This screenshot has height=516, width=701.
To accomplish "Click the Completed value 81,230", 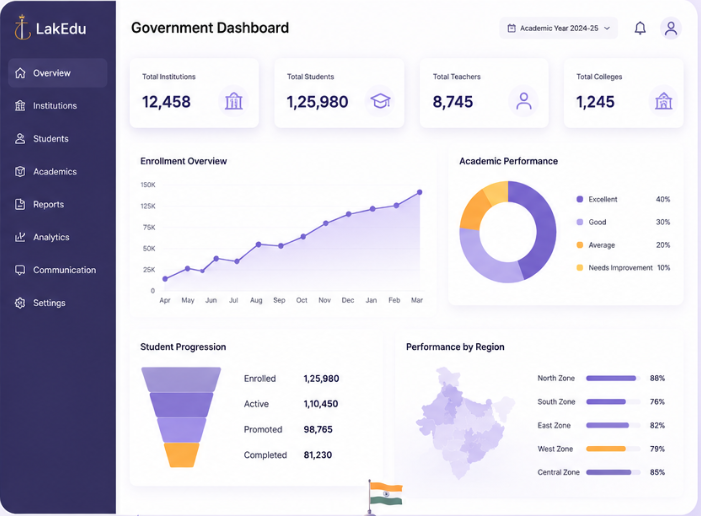I will click(317, 455).
